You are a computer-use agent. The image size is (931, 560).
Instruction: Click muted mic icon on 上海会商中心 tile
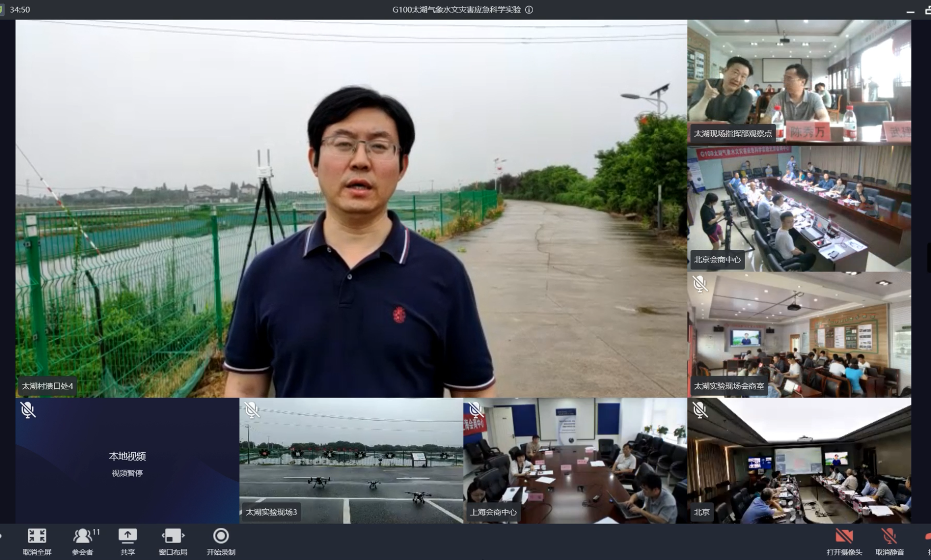[476, 410]
